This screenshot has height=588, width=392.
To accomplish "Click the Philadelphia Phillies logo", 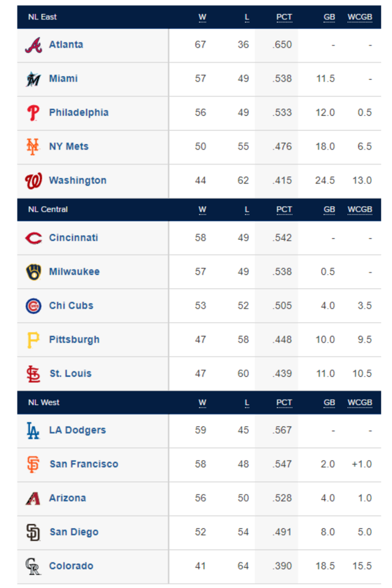I will coord(33,113).
